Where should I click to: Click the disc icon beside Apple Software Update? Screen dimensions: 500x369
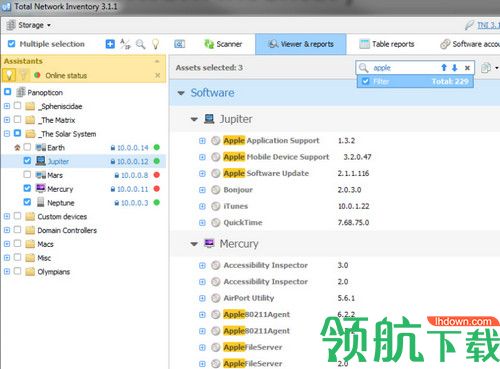pyautogui.click(x=216, y=173)
